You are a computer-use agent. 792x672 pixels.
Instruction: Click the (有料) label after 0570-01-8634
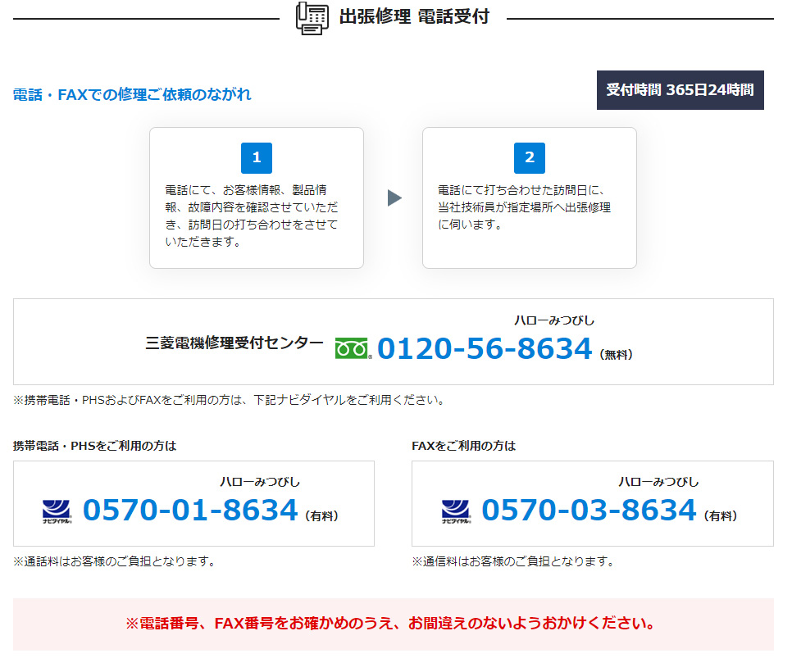tap(321, 516)
